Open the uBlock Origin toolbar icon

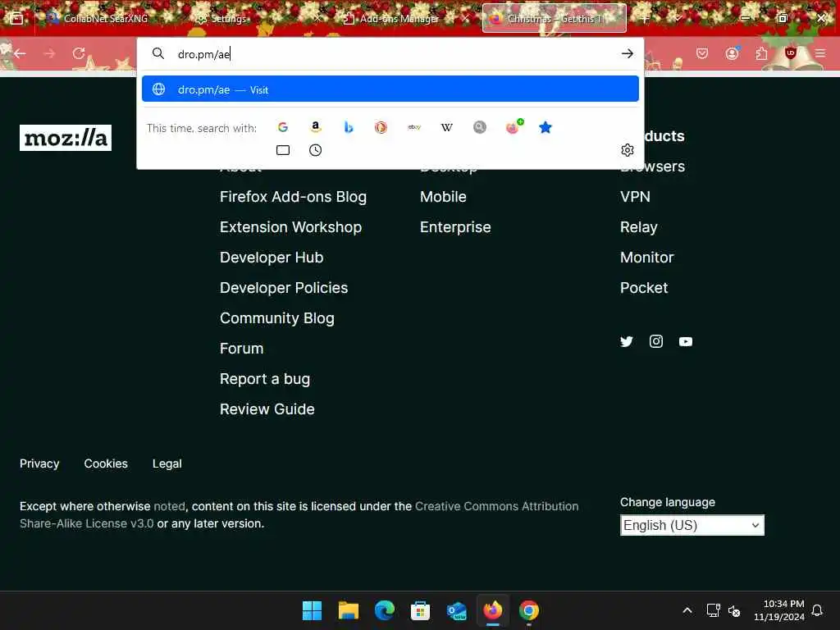(x=790, y=52)
